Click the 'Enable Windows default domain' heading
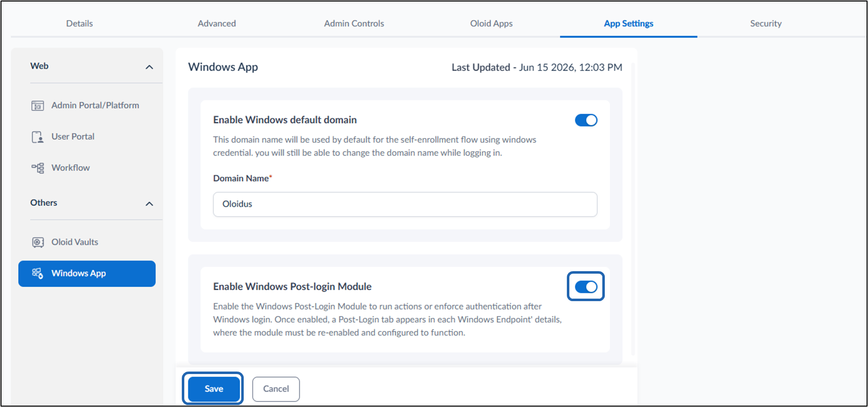This screenshot has height=407, width=868. pyautogui.click(x=285, y=120)
